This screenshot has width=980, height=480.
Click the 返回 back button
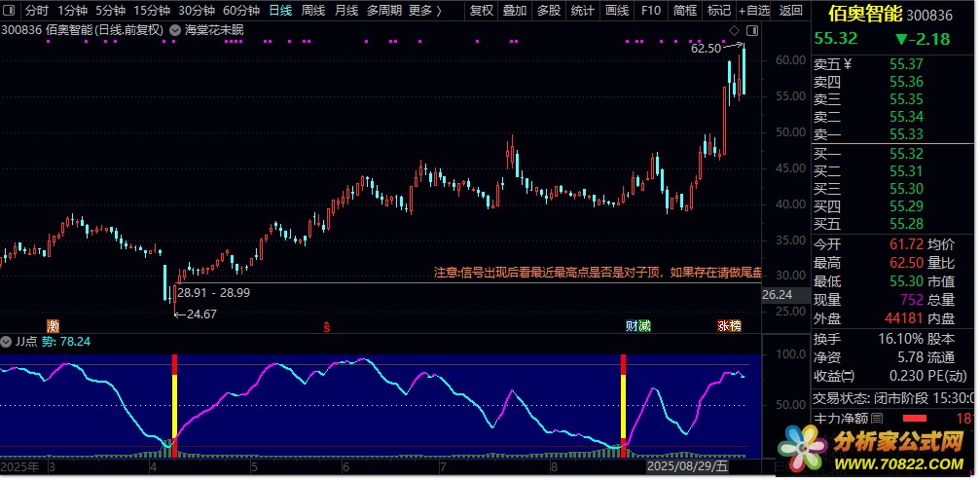click(791, 11)
